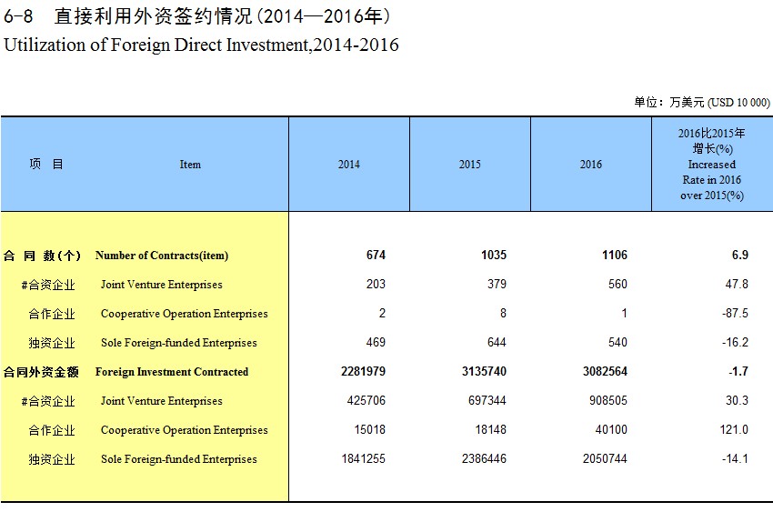Select the Number of Contracts(item) row label
Image resolution: width=773 pixels, height=532 pixels.
[162, 256]
